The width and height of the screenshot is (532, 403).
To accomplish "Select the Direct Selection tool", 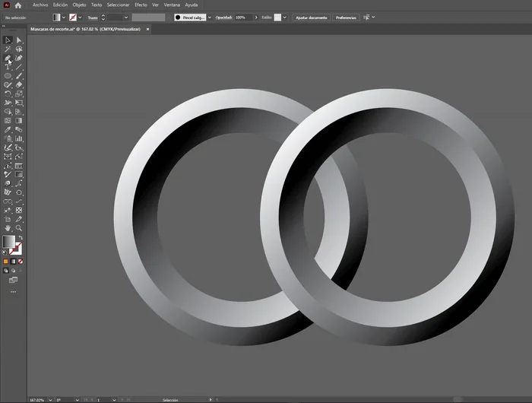I will (x=19, y=40).
